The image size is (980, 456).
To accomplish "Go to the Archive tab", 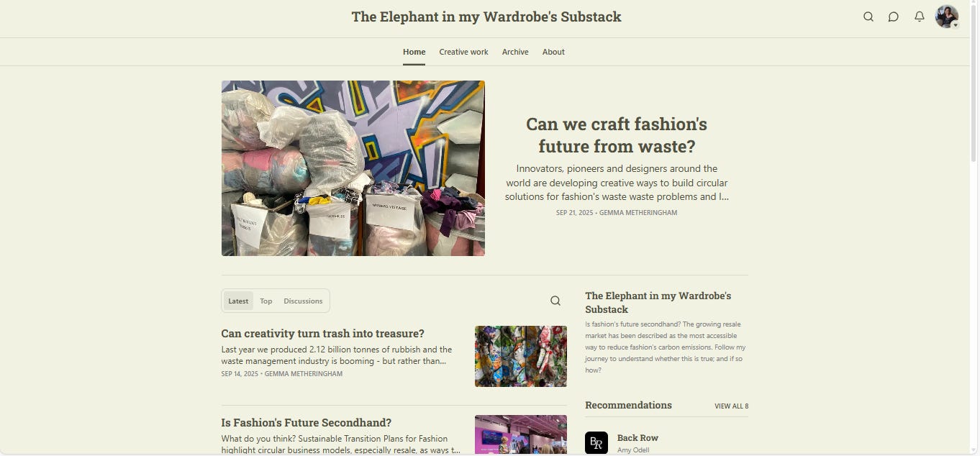I will tap(515, 52).
